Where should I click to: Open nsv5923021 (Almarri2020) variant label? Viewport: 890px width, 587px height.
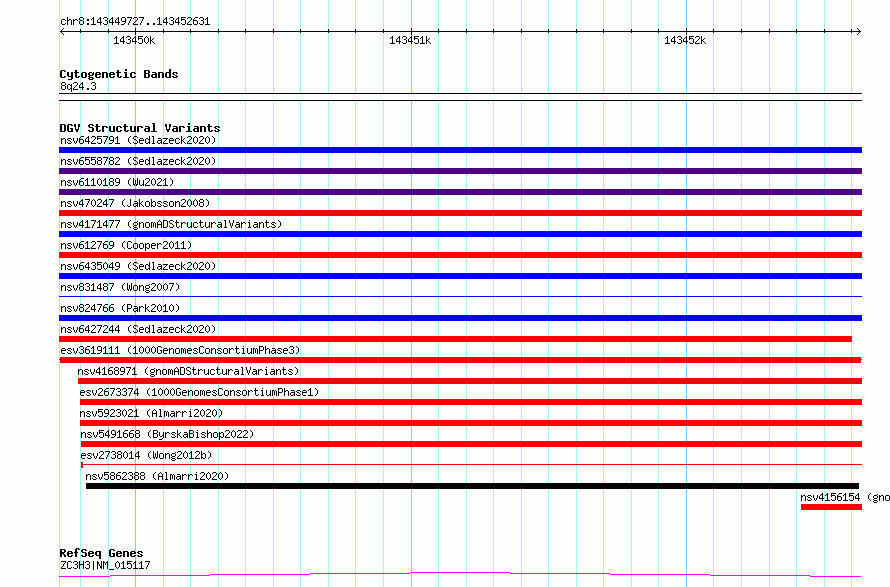coord(151,413)
